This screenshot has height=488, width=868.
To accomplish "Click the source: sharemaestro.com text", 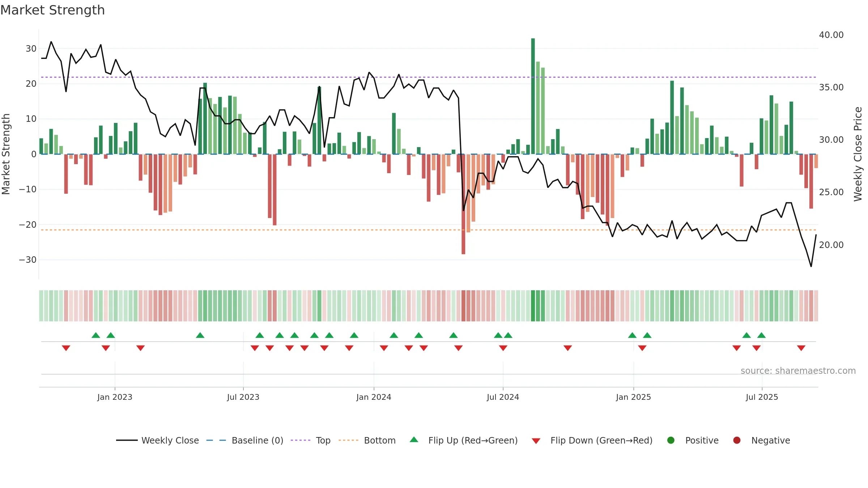I will (x=798, y=371).
